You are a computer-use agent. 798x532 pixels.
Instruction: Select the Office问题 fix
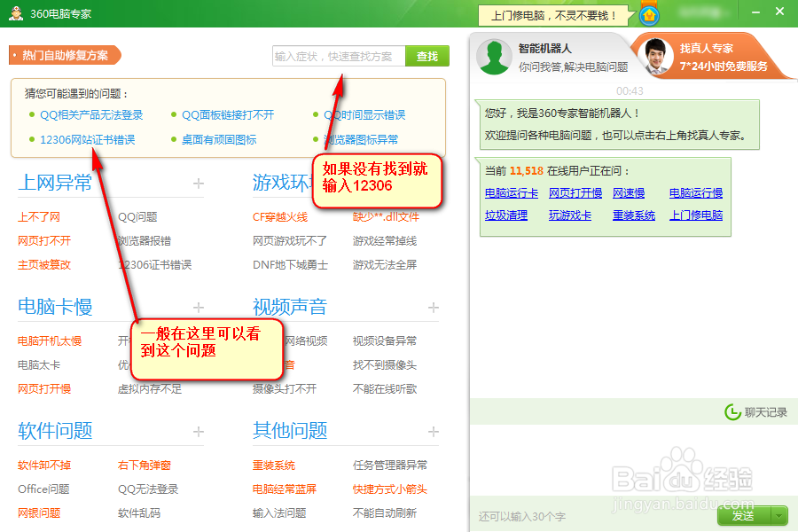click(x=43, y=489)
